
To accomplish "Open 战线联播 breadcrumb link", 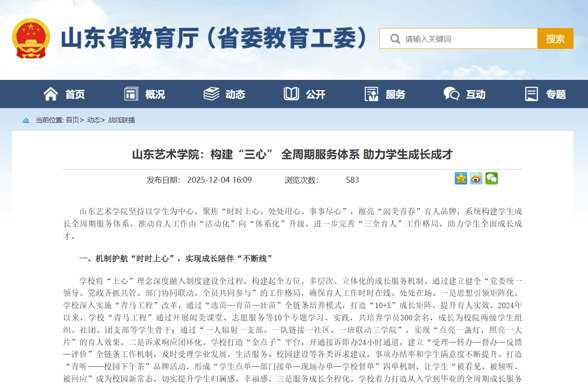I will [122, 120].
